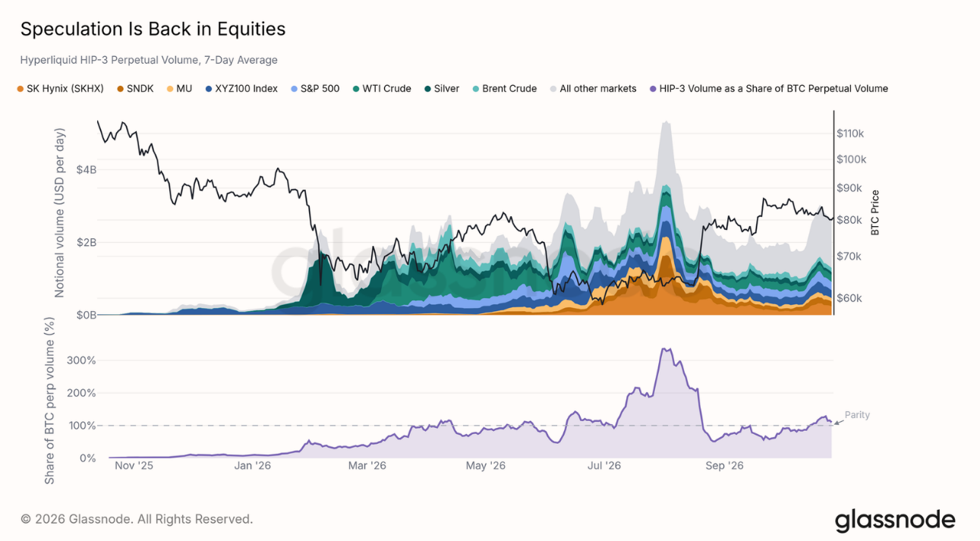Toggle S&P 500 legend series
Viewport: 980px width, 541px height.
pyautogui.click(x=314, y=89)
